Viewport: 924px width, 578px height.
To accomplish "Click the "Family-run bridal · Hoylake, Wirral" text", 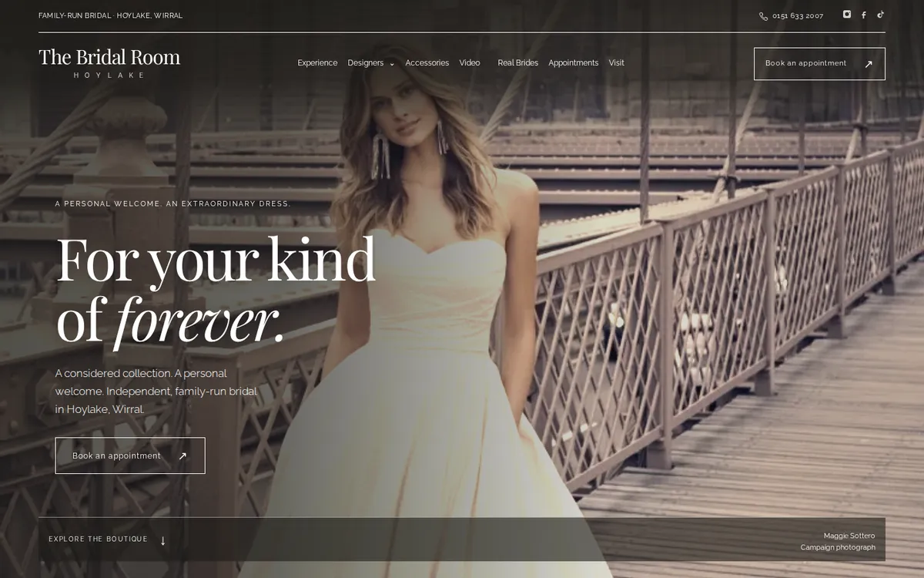I will click(110, 15).
